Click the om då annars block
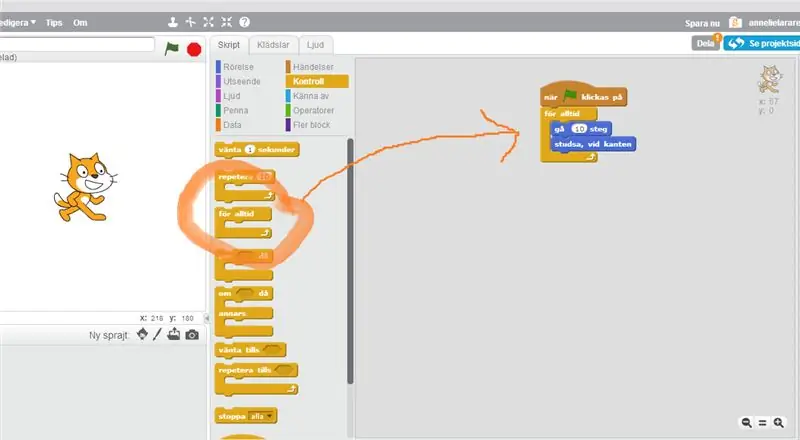Viewport: 800px width, 440px height. click(244, 312)
